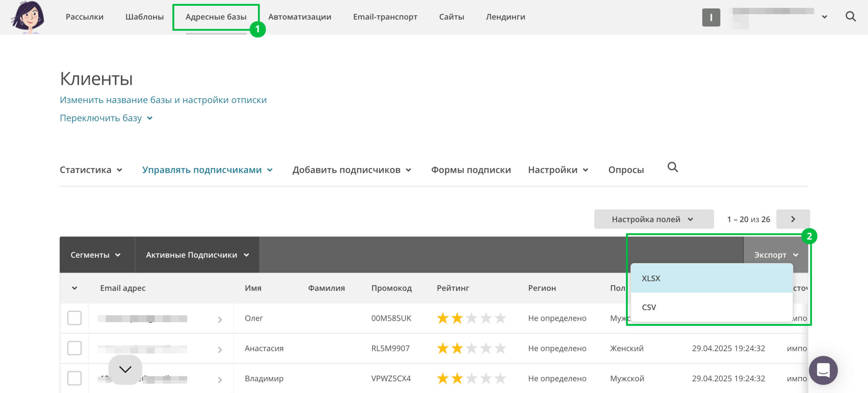Sort by Рейтинг column header
868x393 pixels.
pos(453,288)
